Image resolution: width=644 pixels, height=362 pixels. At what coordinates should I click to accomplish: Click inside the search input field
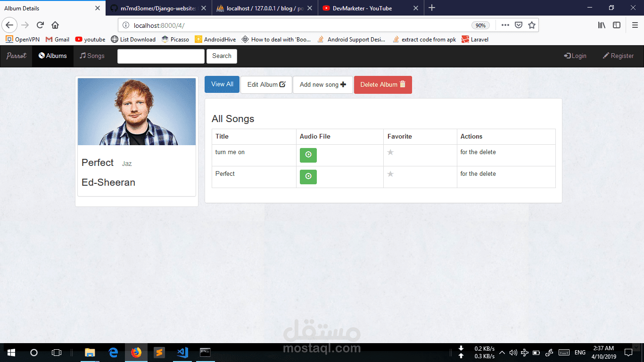pos(160,56)
